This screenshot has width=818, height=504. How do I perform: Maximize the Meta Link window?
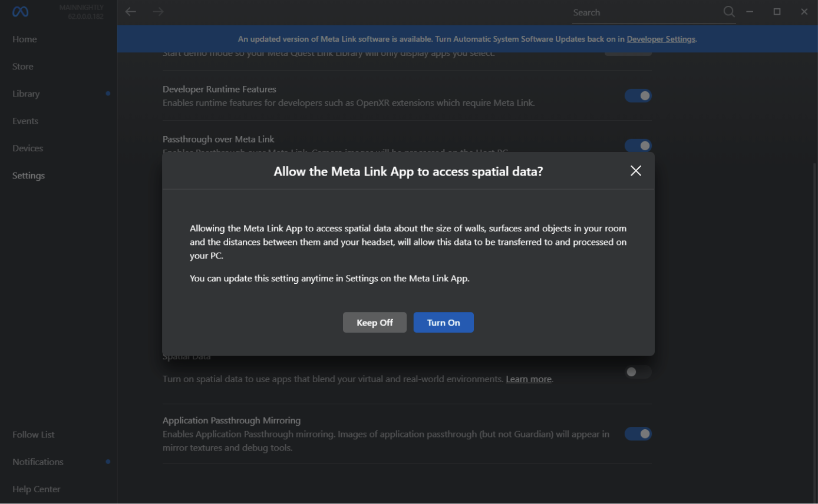point(777,12)
